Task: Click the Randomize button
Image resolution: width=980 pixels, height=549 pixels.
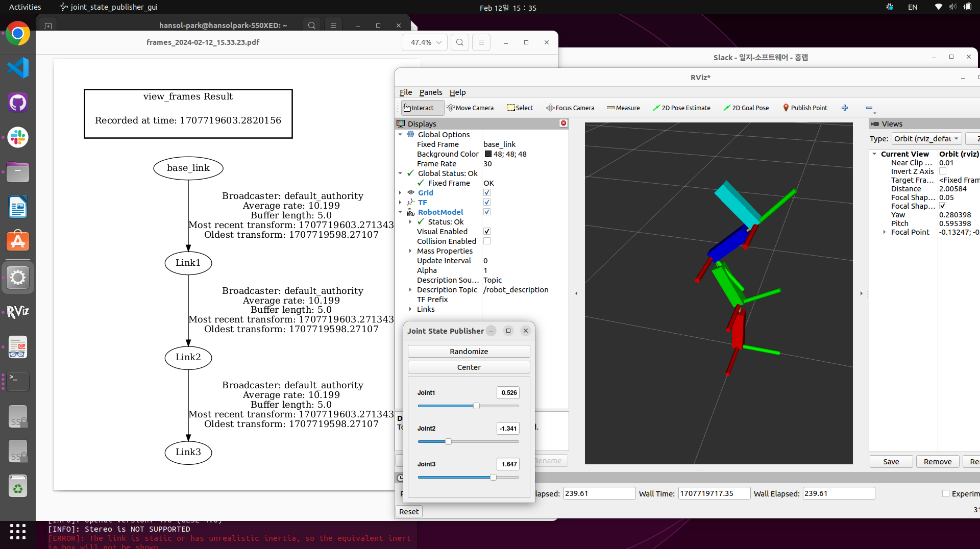Action: (469, 352)
